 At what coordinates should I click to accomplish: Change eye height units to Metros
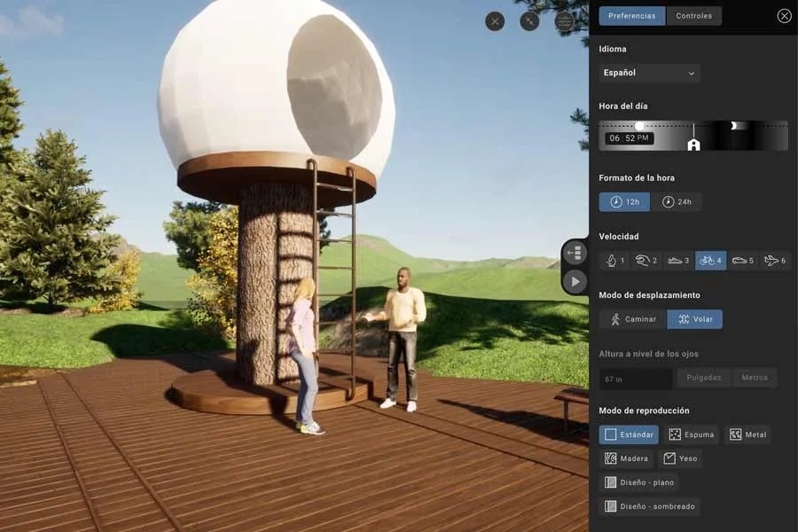755,377
